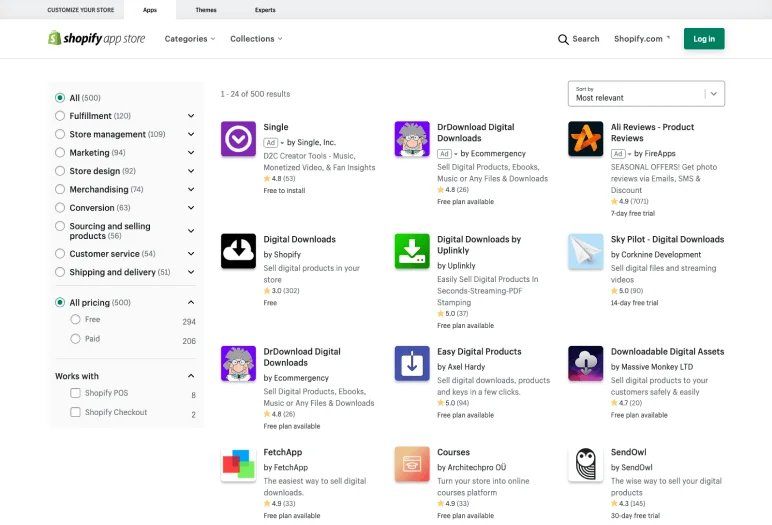The image size is (772, 525).
Task: Open the Ad info toggle on Single
Action: [274, 143]
